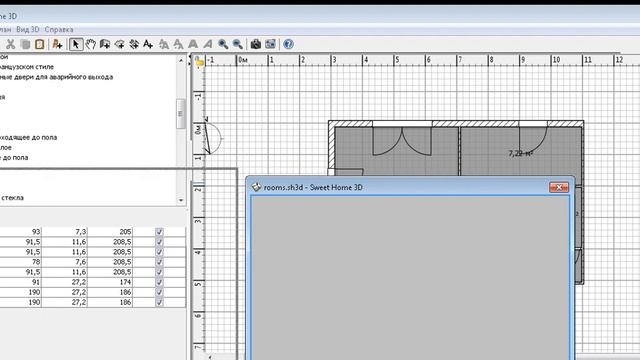Click the Paste clipboard icon

(x=40, y=44)
